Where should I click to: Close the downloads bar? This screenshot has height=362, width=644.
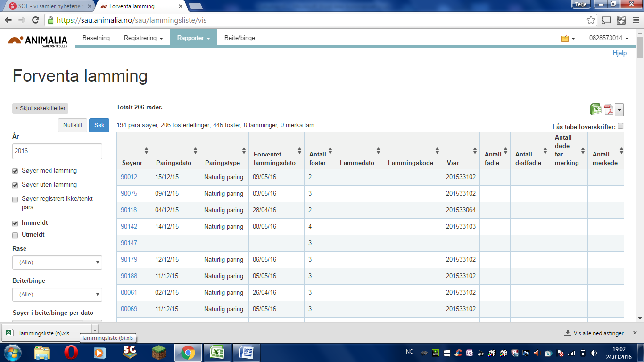[x=635, y=333]
